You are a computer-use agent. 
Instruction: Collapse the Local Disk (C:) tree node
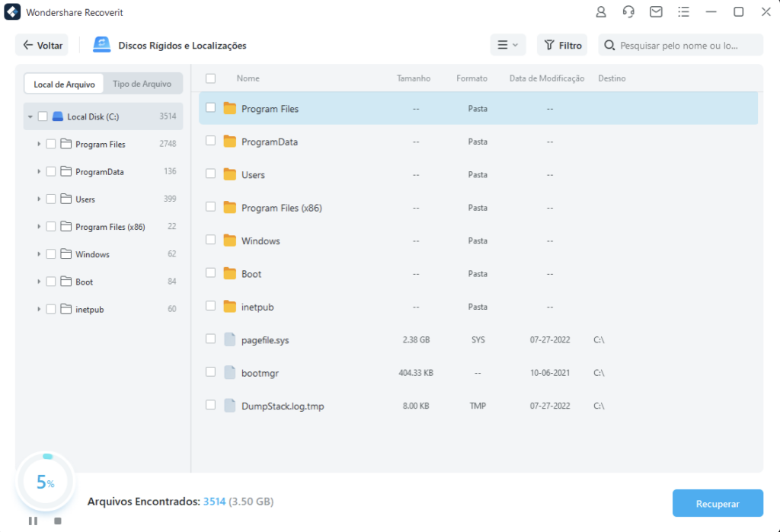30,116
